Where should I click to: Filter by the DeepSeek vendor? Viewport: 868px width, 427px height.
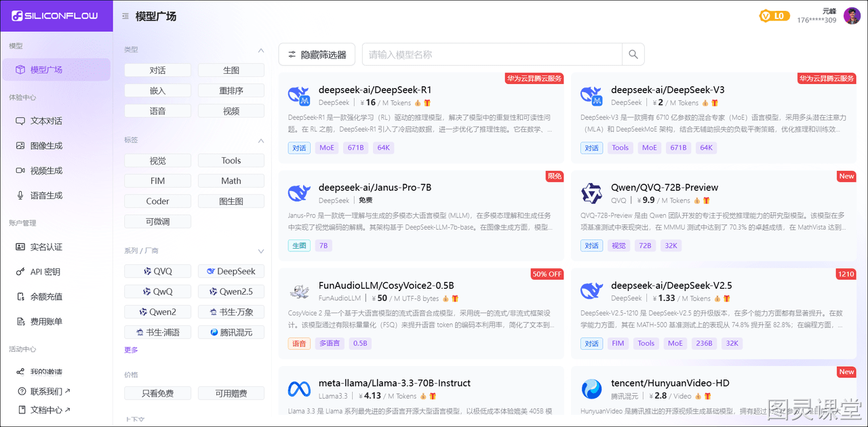coord(231,271)
